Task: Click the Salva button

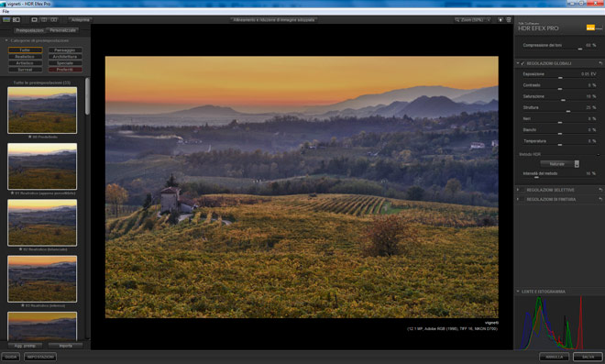Action: [588, 357]
